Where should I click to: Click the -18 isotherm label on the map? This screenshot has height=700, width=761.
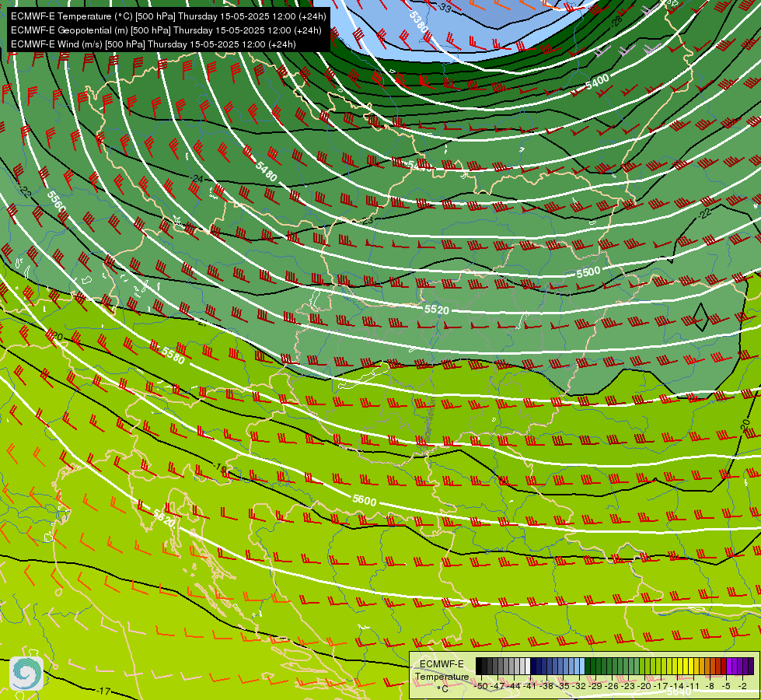(x=220, y=467)
